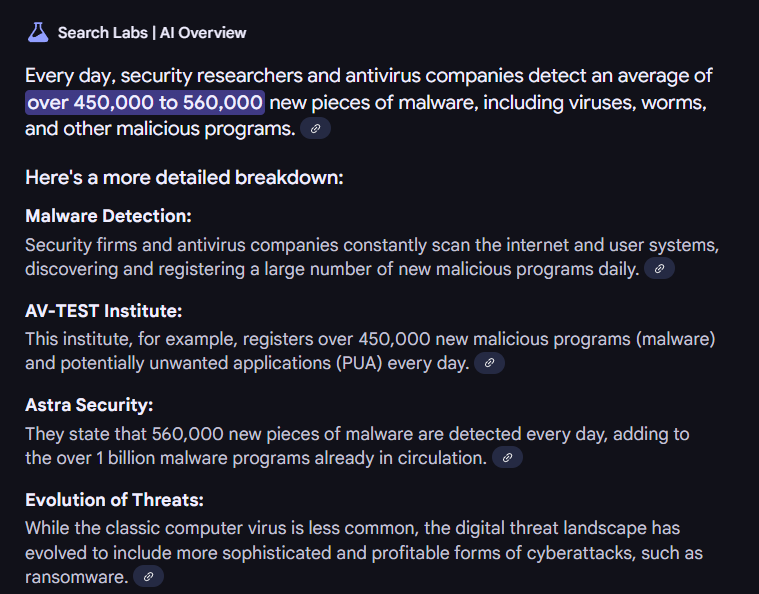
Task: Click the paragraph starting 'They state that 560,000'
Action: [357, 446]
